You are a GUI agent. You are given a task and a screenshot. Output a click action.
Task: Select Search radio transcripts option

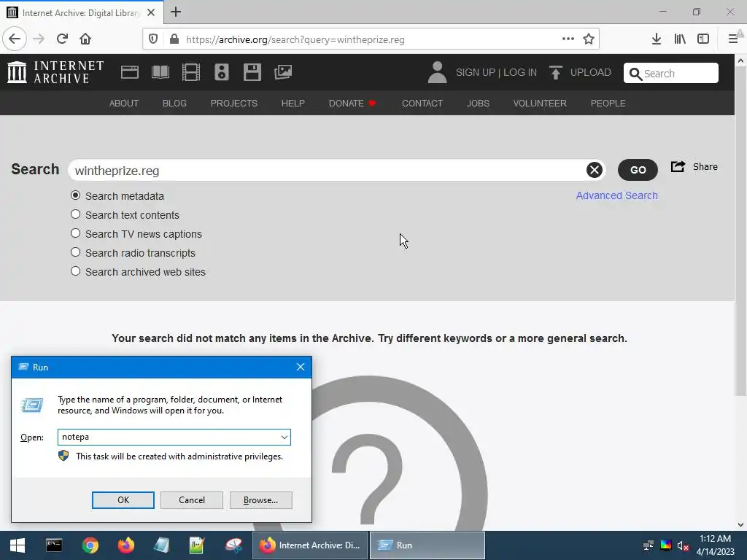[x=75, y=252]
